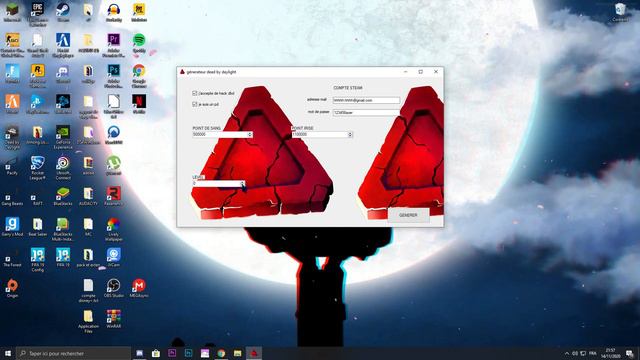Open Google Chrome from the taskbar
640x360 pixels.
tap(221, 353)
